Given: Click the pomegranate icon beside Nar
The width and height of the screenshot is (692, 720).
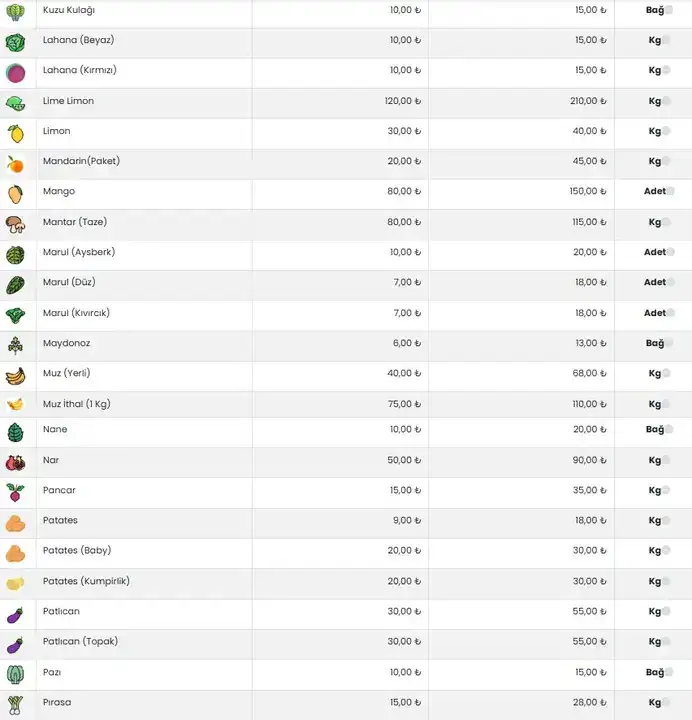Looking at the screenshot, I should tap(15, 463).
